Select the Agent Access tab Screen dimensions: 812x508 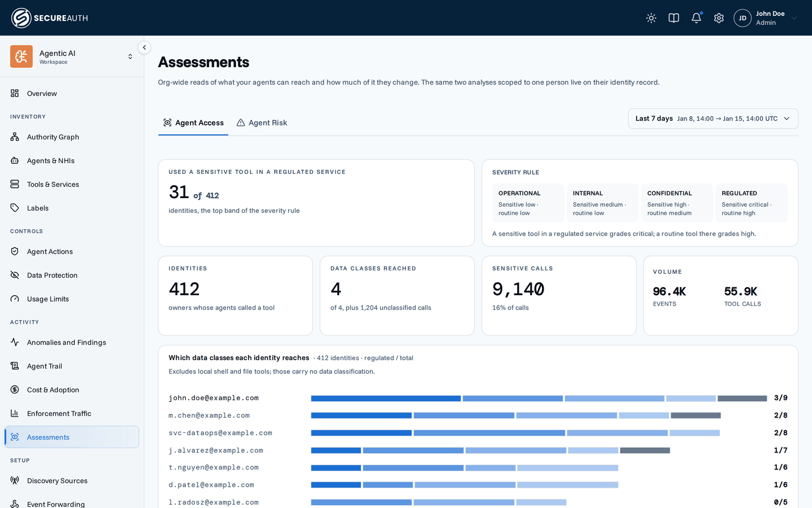pyautogui.click(x=193, y=122)
